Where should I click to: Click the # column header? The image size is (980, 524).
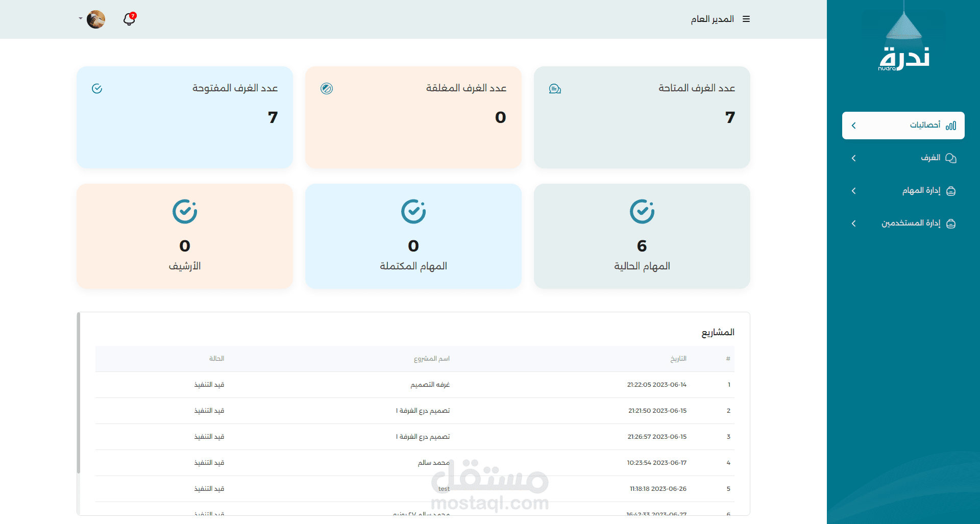[x=728, y=359]
